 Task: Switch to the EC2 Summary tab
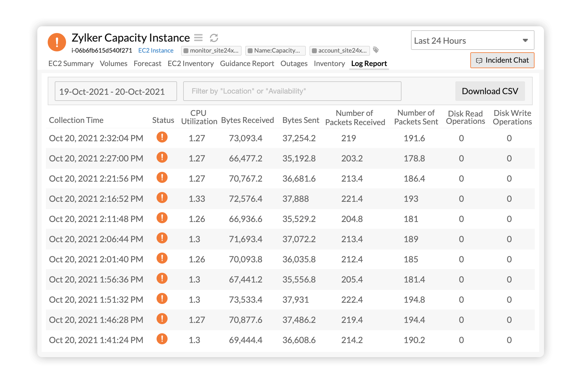[x=71, y=63]
